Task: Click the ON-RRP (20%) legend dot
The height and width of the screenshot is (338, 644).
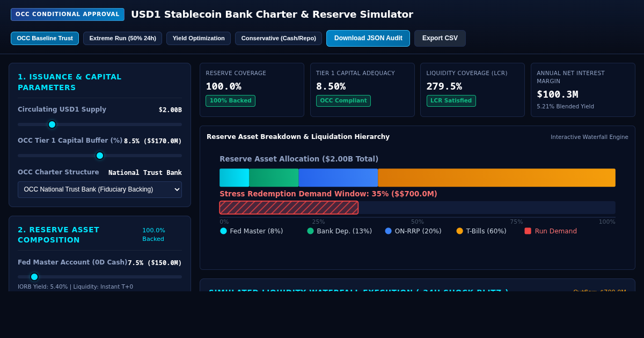Action: click(388, 231)
